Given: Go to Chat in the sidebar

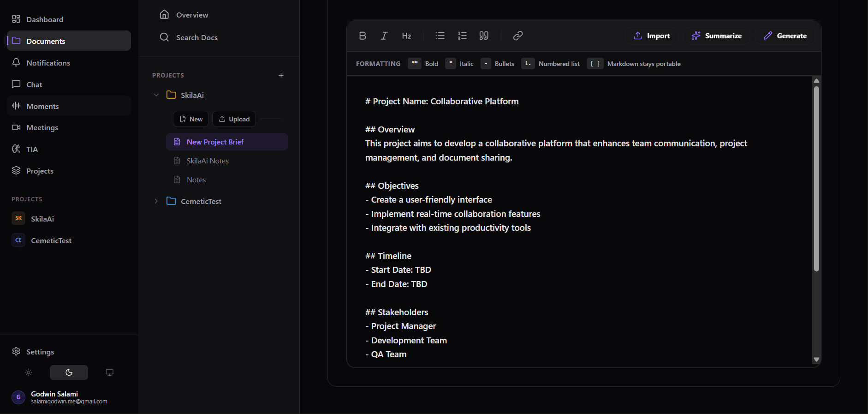Looking at the screenshot, I should pos(69,84).
